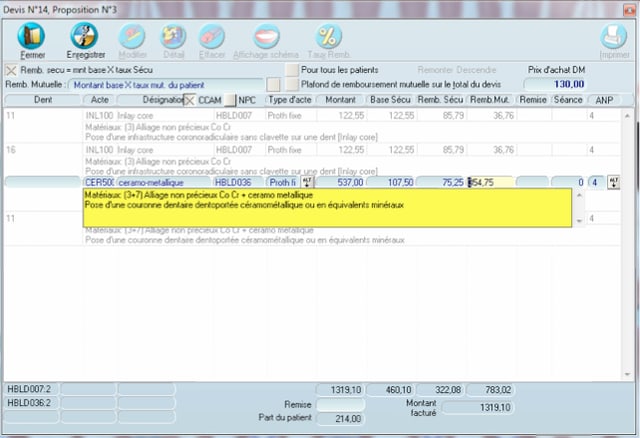Print using the Imprimer icon
The image size is (640, 438).
[x=613, y=36]
